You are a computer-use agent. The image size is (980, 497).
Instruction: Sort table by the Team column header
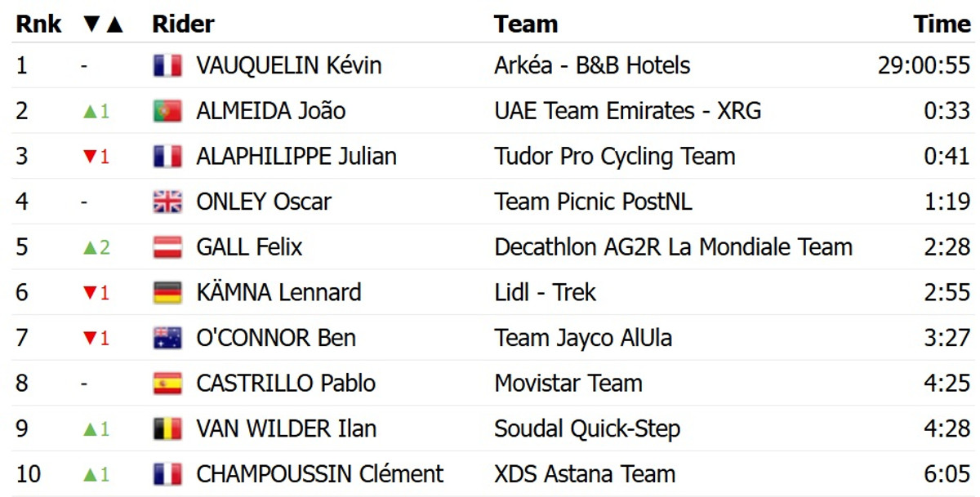(526, 24)
